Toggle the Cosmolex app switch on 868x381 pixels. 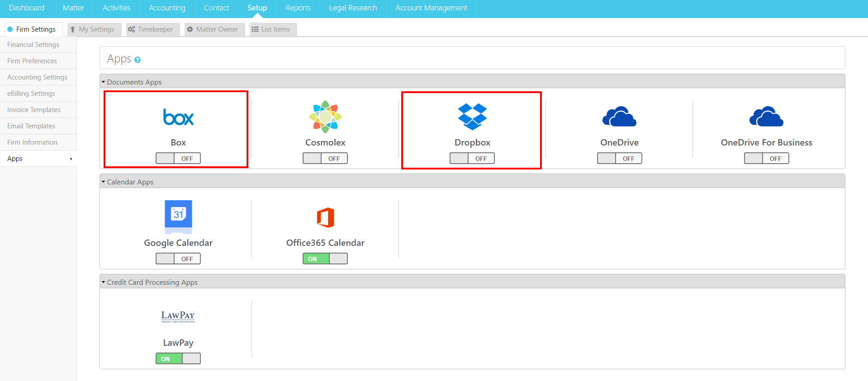pos(325,158)
